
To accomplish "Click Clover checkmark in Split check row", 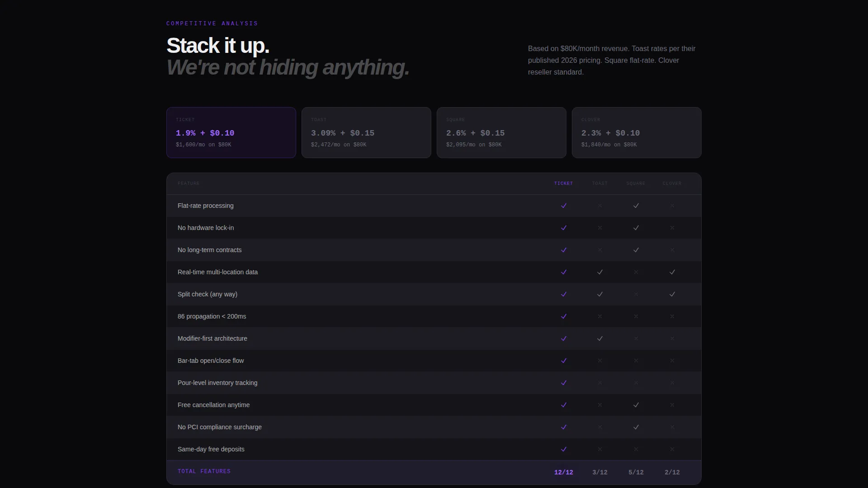I will (672, 294).
